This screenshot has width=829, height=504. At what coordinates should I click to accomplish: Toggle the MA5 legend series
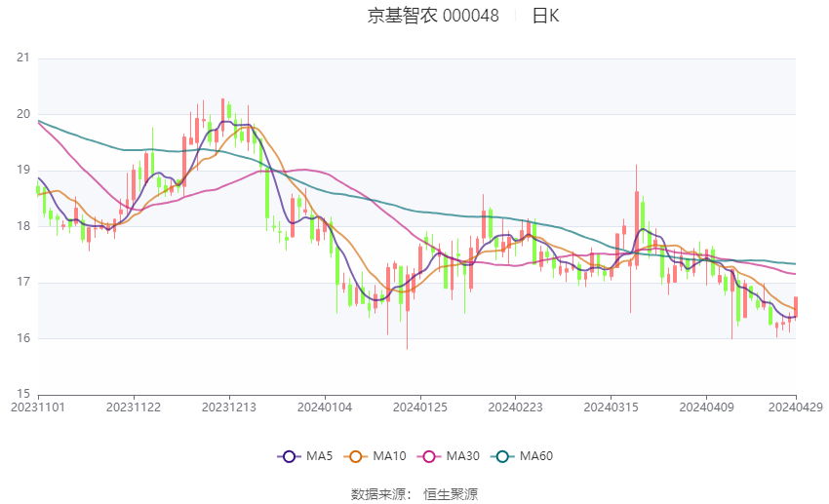click(305, 456)
